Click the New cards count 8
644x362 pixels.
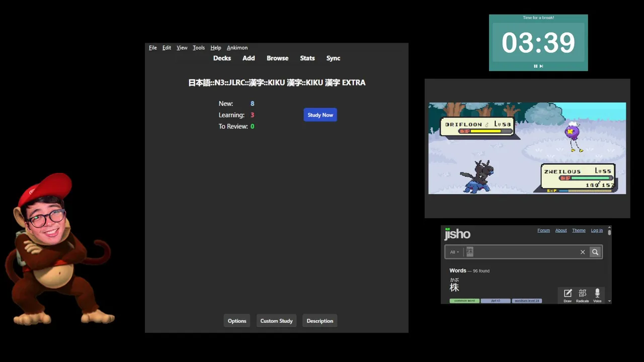click(x=253, y=104)
